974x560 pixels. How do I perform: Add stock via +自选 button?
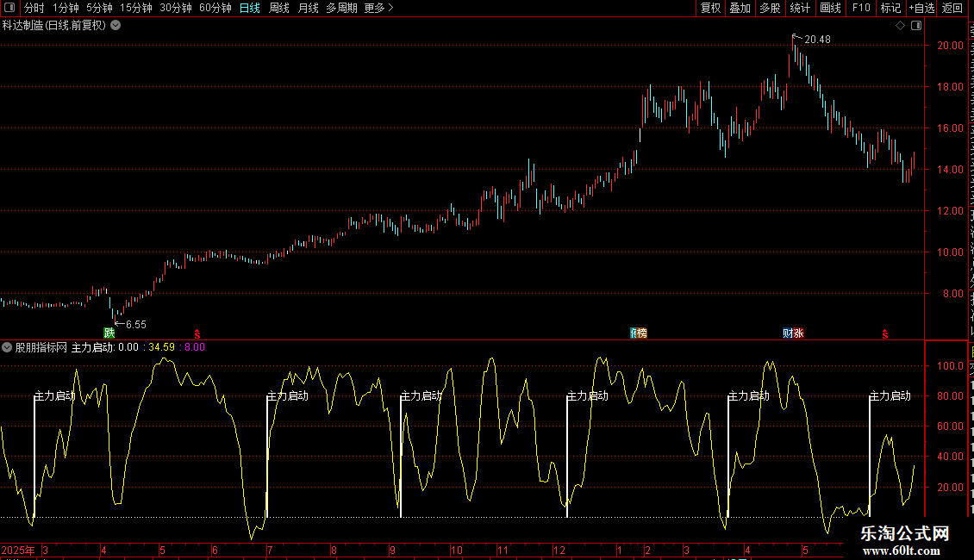pos(921,8)
